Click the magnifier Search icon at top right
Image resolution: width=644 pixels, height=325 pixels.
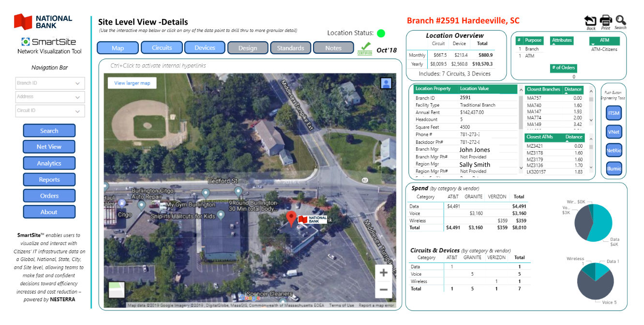621,20
